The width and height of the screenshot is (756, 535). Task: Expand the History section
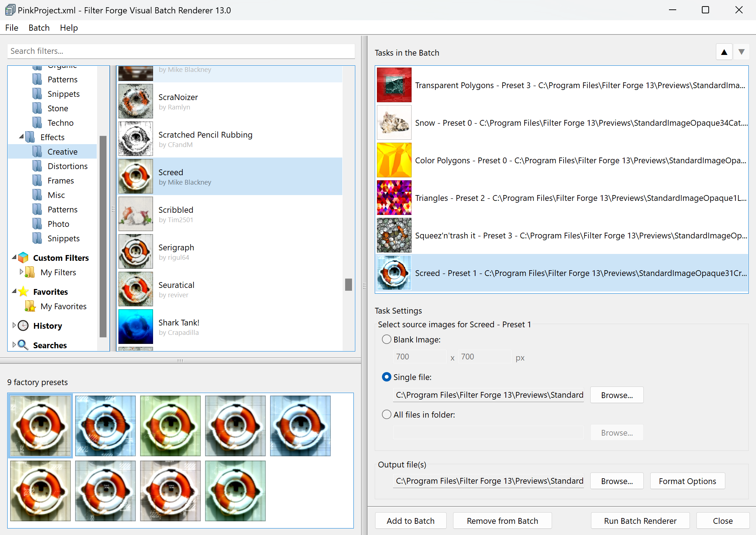[x=14, y=325]
